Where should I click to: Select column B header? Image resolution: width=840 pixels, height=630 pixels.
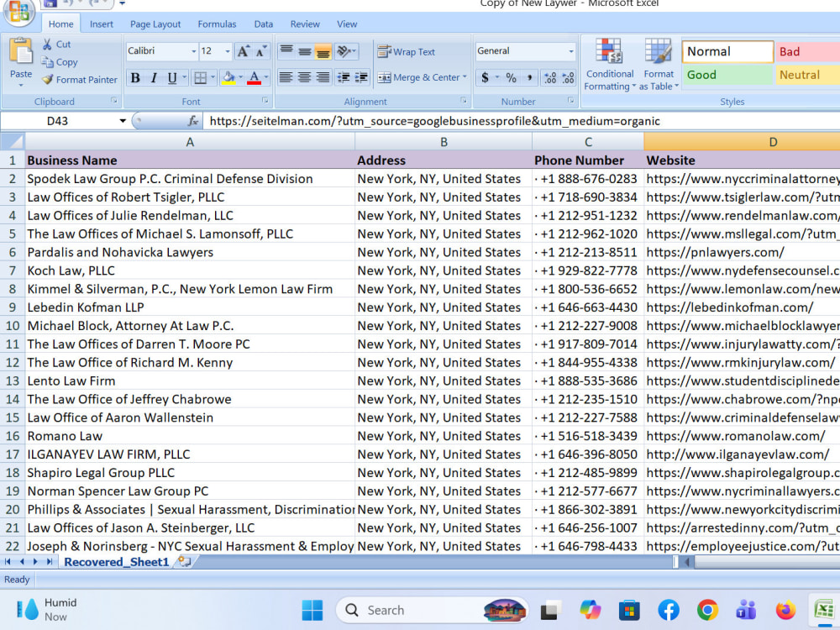[444, 142]
